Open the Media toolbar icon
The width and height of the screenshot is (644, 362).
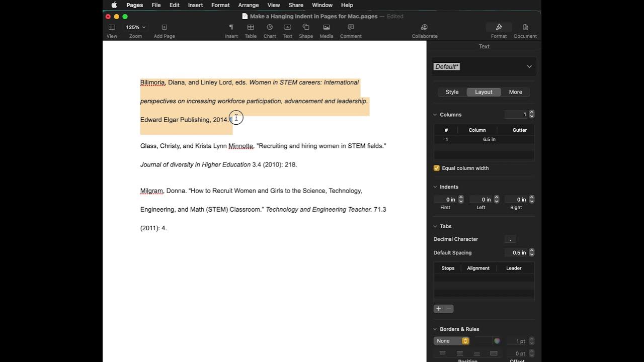(327, 27)
